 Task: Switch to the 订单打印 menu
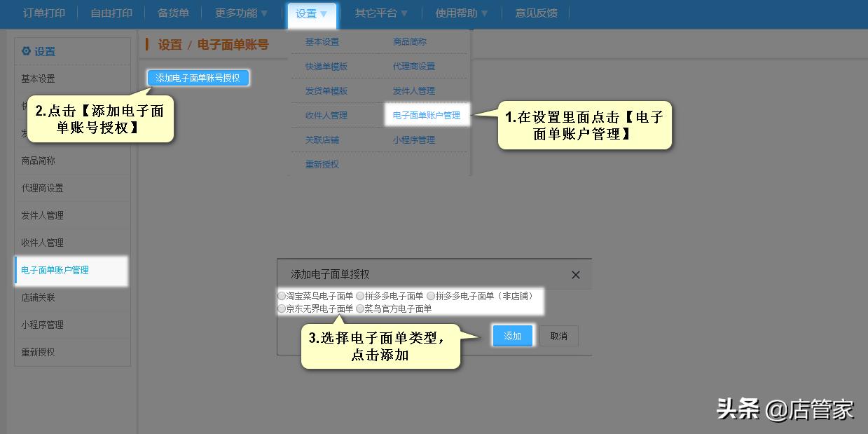coord(41,12)
